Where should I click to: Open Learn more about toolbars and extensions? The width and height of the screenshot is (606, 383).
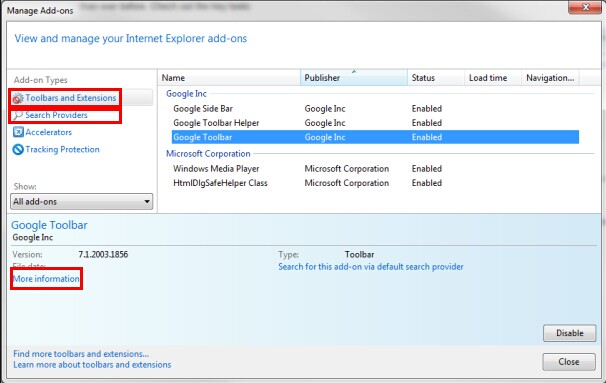(92, 364)
